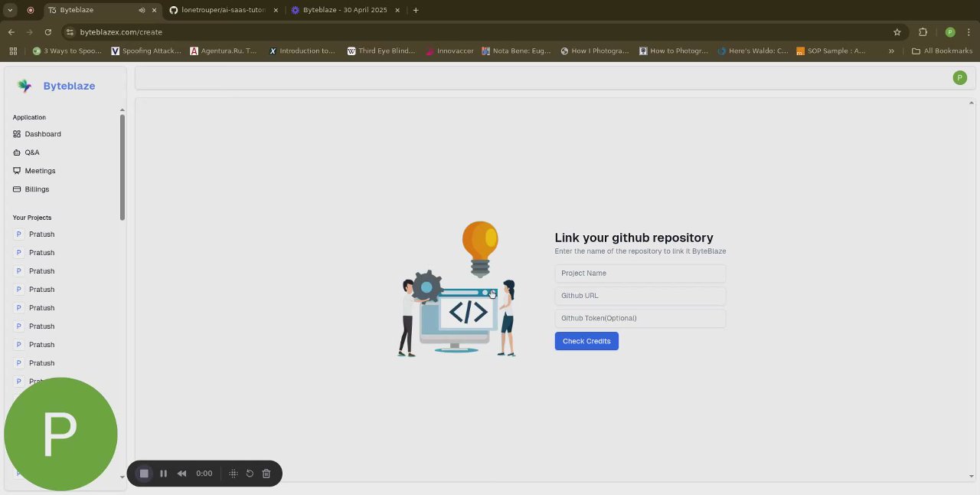Open the 'SOP Sample : A...' bookmark
980x495 pixels.
pos(831,51)
